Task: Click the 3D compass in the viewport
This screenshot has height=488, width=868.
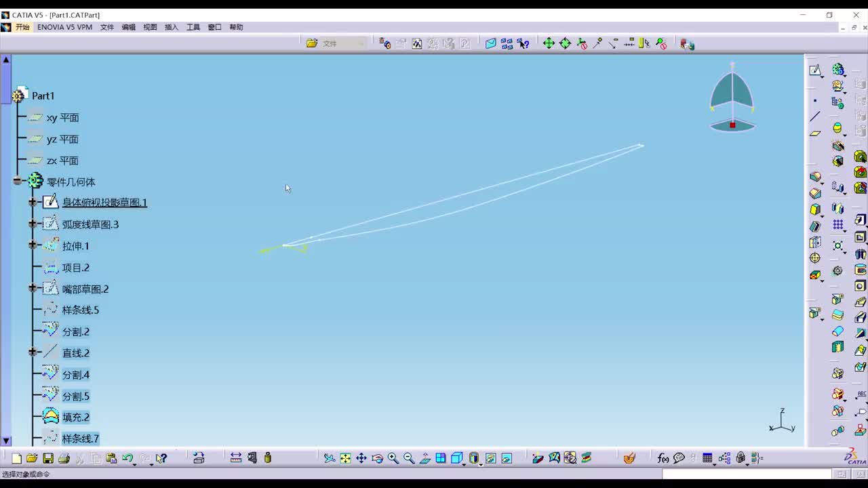Action: [732, 98]
